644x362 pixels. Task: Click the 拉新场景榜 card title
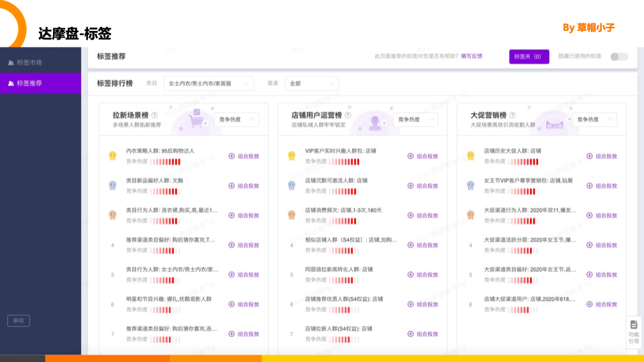tap(131, 115)
